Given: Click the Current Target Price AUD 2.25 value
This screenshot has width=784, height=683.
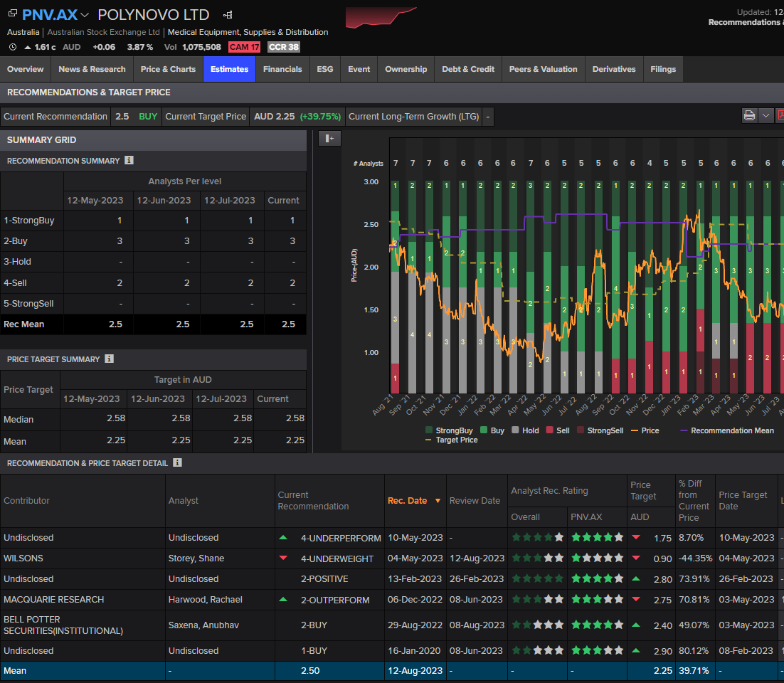Looking at the screenshot, I should point(274,117).
